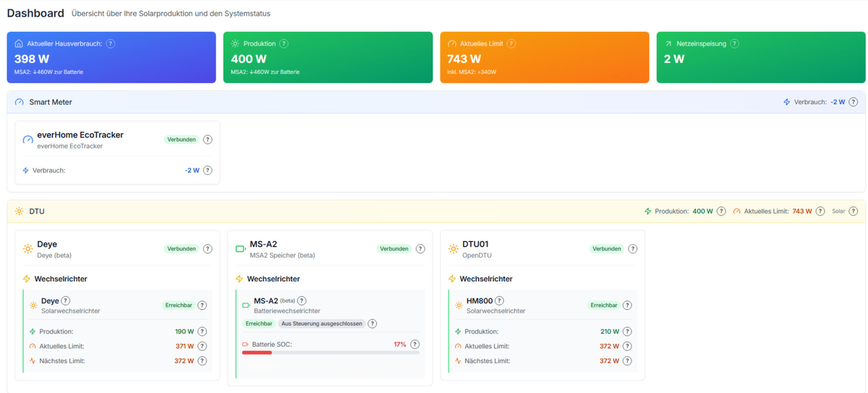Click Aus Steuerung ausgeschlossen badge
This screenshot has height=393, width=868.
point(322,324)
